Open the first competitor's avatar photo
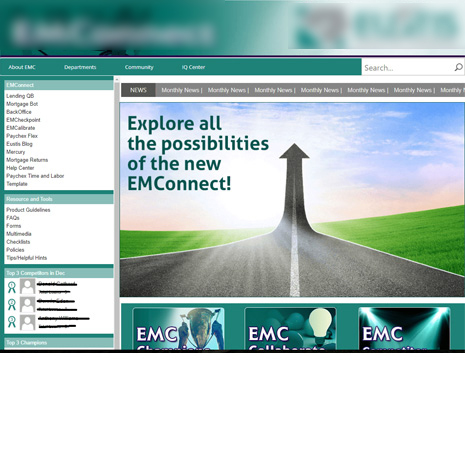This screenshot has height=450, width=465. [x=27, y=286]
